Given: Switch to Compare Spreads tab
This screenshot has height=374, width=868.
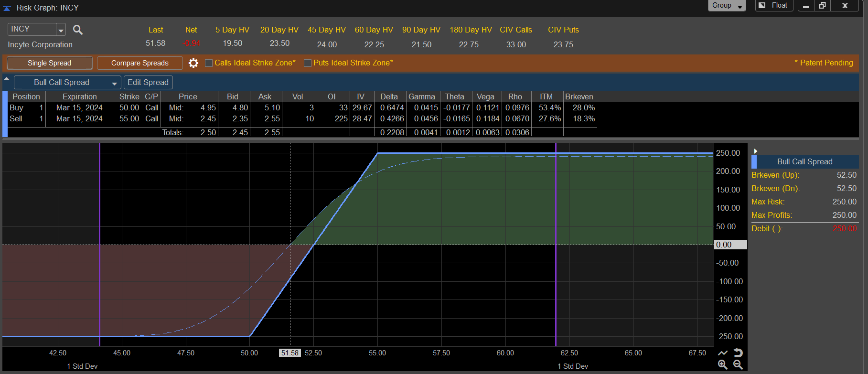Looking at the screenshot, I should [x=140, y=63].
